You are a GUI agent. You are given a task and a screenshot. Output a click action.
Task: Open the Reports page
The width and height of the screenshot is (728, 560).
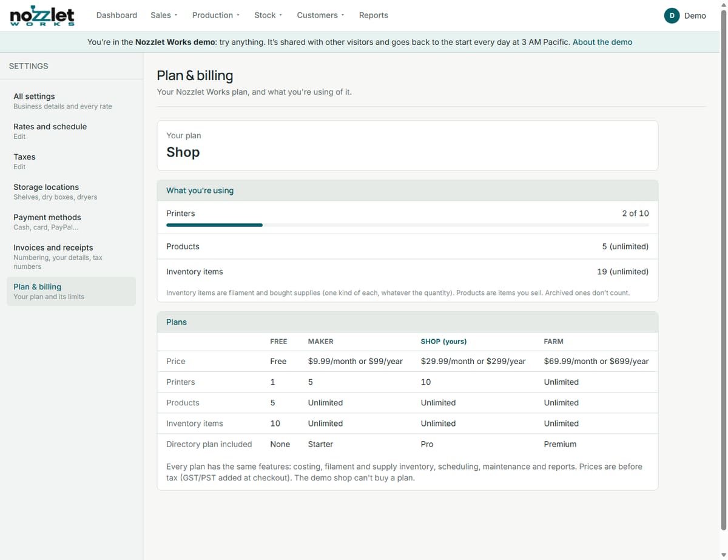[x=374, y=15]
